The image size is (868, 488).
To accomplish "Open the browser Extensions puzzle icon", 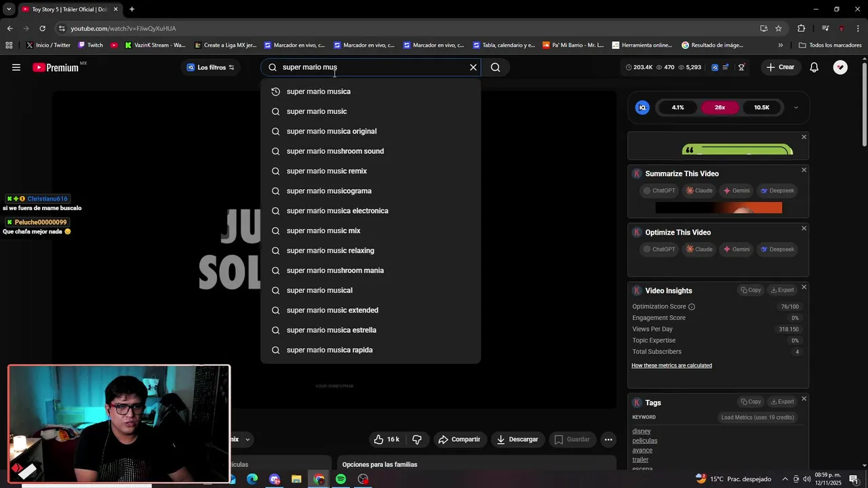I will [802, 28].
